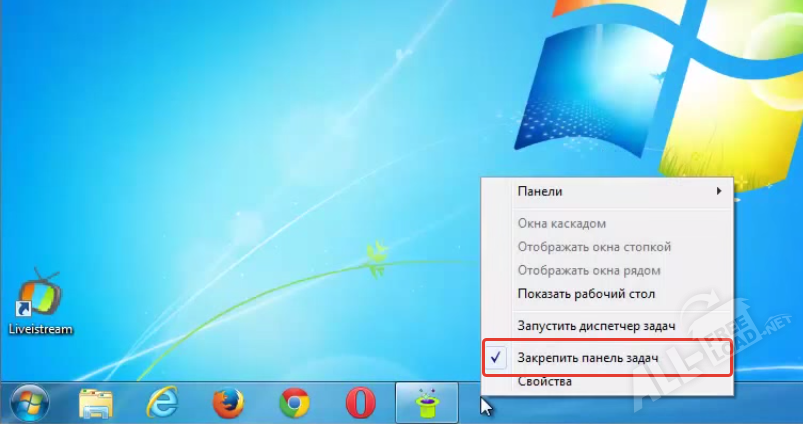Open the Windows Start orb
The width and height of the screenshot is (803, 424).
click(x=29, y=403)
